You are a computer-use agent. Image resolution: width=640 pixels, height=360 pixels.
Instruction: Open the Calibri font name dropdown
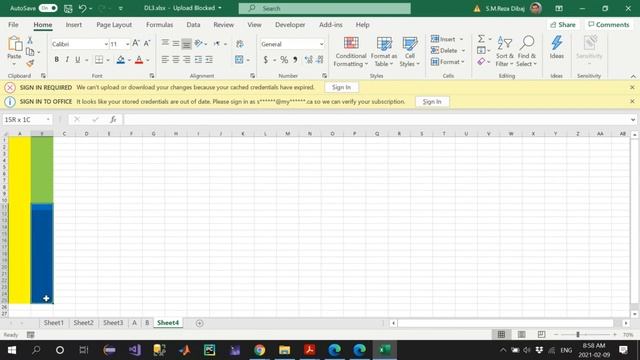pyautogui.click(x=106, y=44)
